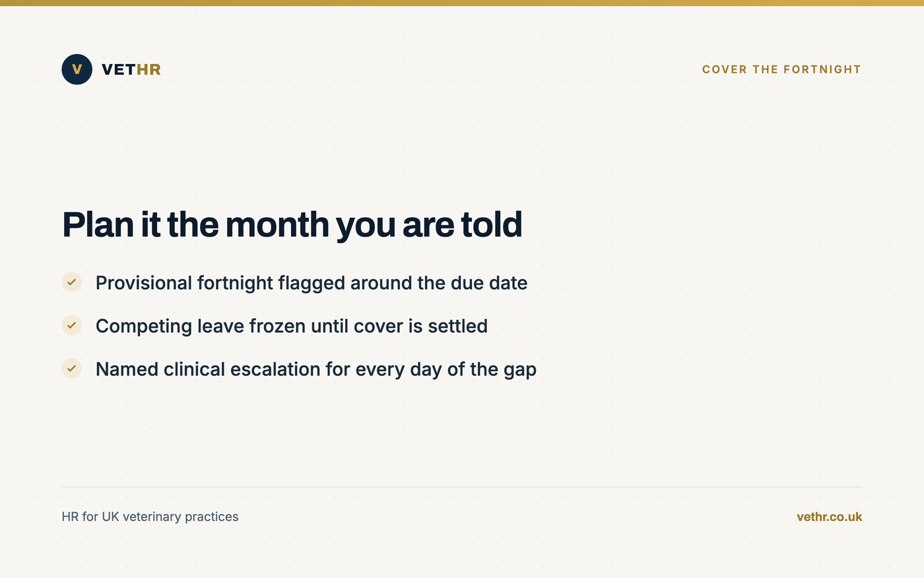Click the navy circular V logo
The height and width of the screenshot is (578, 924).
77,69
